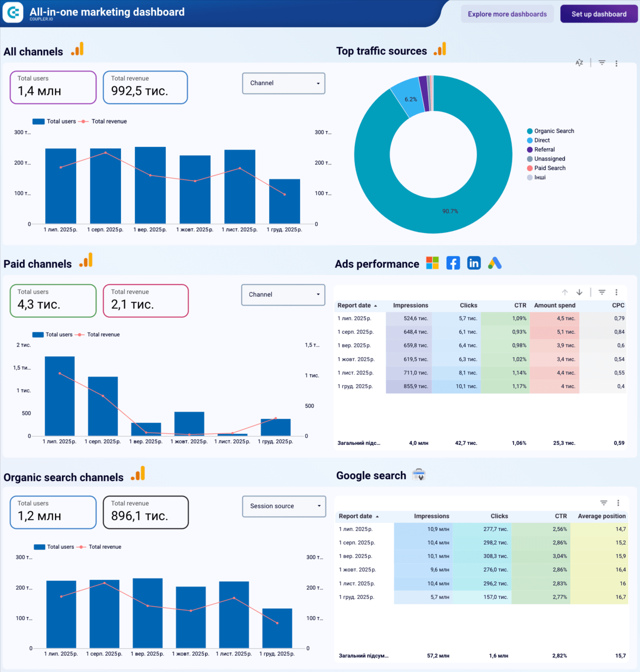Click the Set up dashboard button
Image resolution: width=640 pixels, height=672 pixels.
(x=599, y=14)
